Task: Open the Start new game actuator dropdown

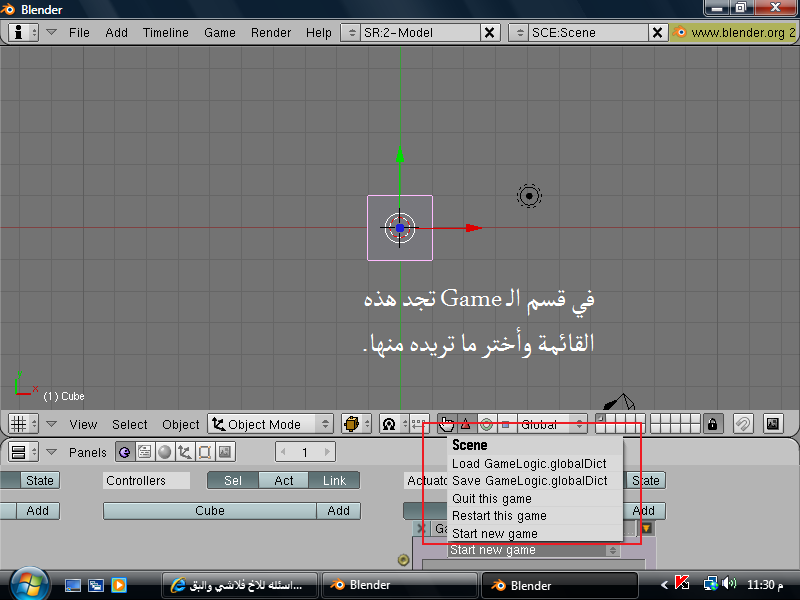Action: point(534,550)
